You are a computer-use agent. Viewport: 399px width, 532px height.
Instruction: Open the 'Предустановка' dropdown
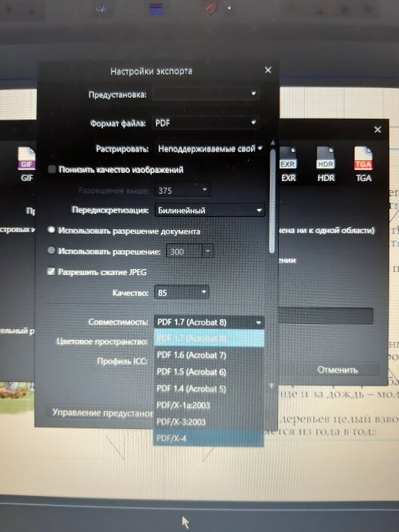click(x=206, y=94)
